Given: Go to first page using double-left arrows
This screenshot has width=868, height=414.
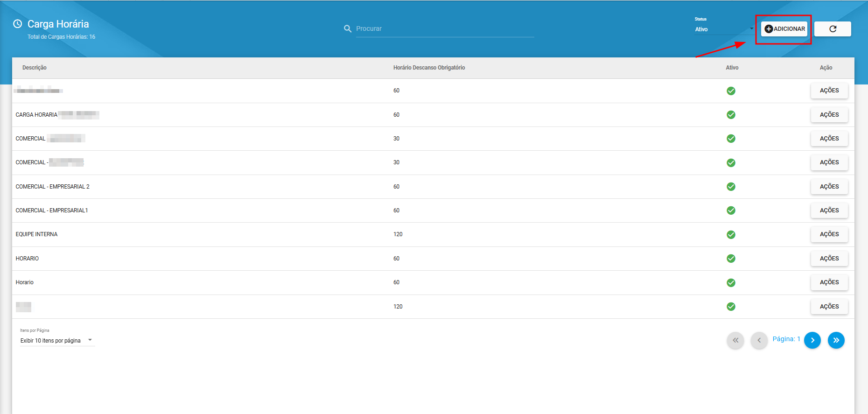Looking at the screenshot, I should pos(735,340).
